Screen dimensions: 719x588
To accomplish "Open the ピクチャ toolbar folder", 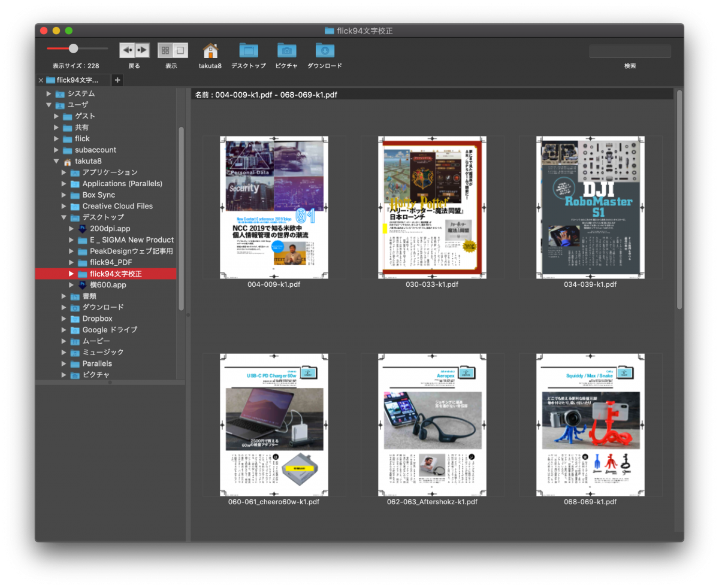I will (286, 51).
